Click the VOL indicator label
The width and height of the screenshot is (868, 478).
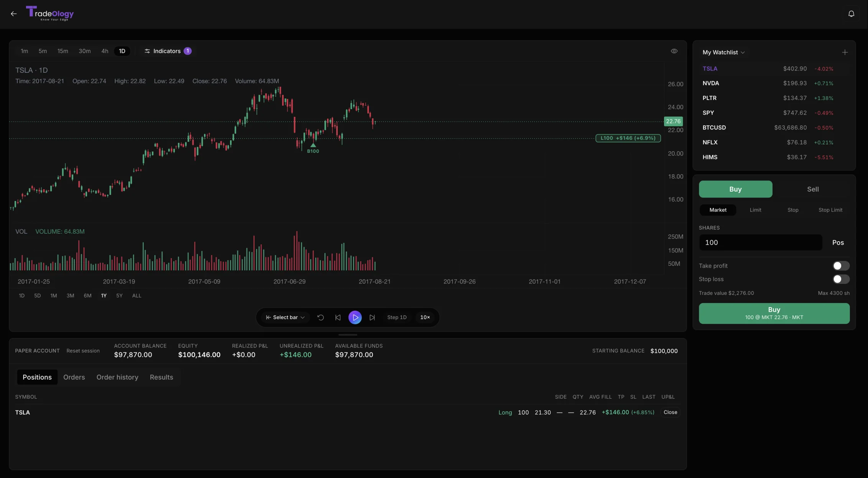pyautogui.click(x=21, y=232)
